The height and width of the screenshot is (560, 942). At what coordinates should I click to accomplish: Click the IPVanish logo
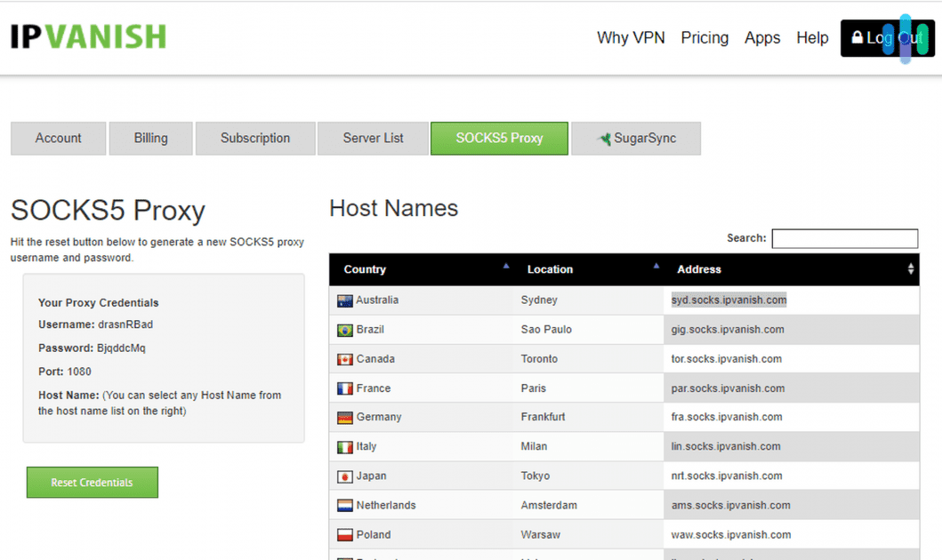tap(87, 37)
